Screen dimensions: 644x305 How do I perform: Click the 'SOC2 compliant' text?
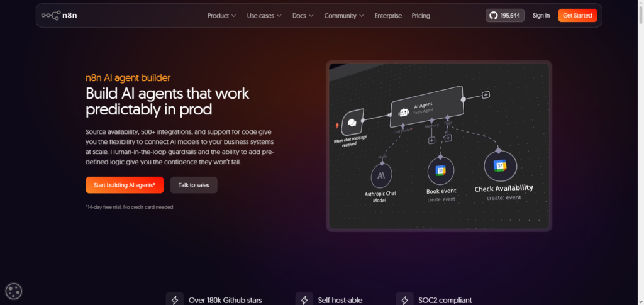pos(445,301)
